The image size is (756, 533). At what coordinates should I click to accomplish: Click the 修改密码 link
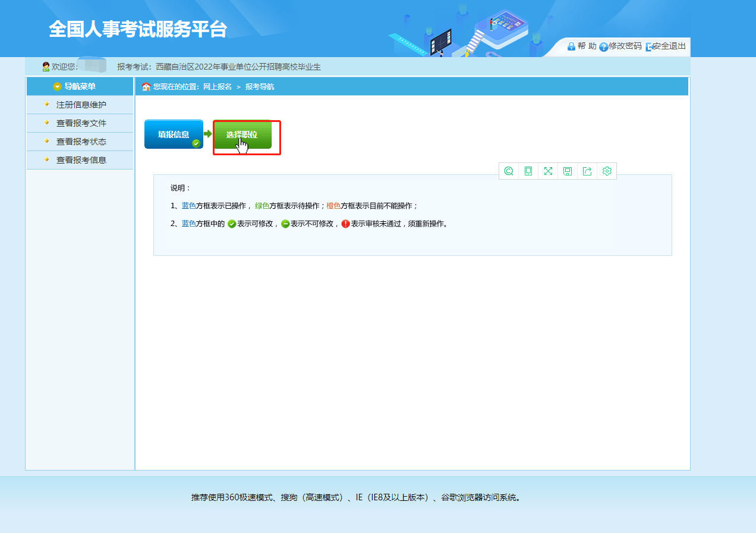tap(625, 46)
